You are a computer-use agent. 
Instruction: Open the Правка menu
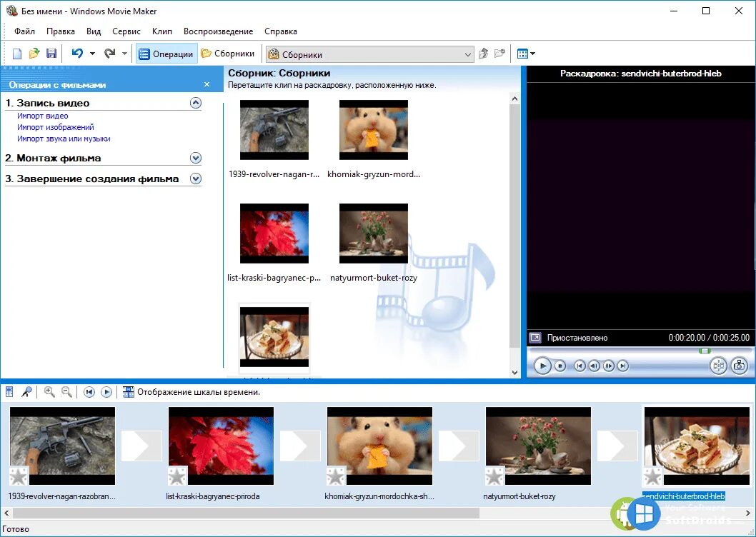61,31
